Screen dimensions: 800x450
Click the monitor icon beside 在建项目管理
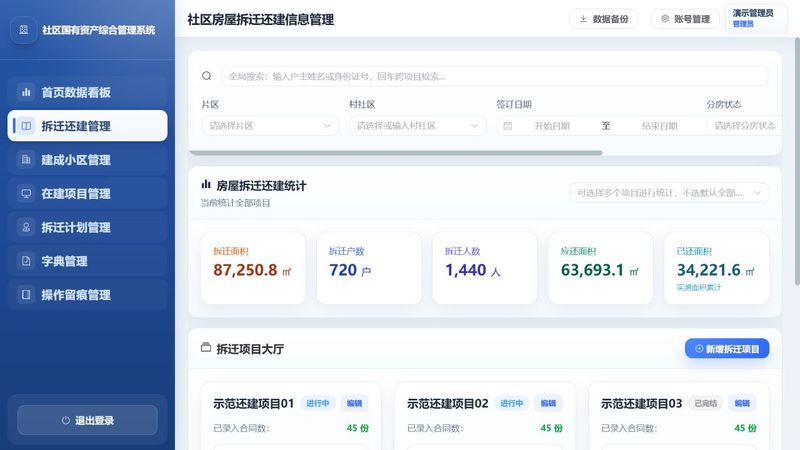point(26,193)
